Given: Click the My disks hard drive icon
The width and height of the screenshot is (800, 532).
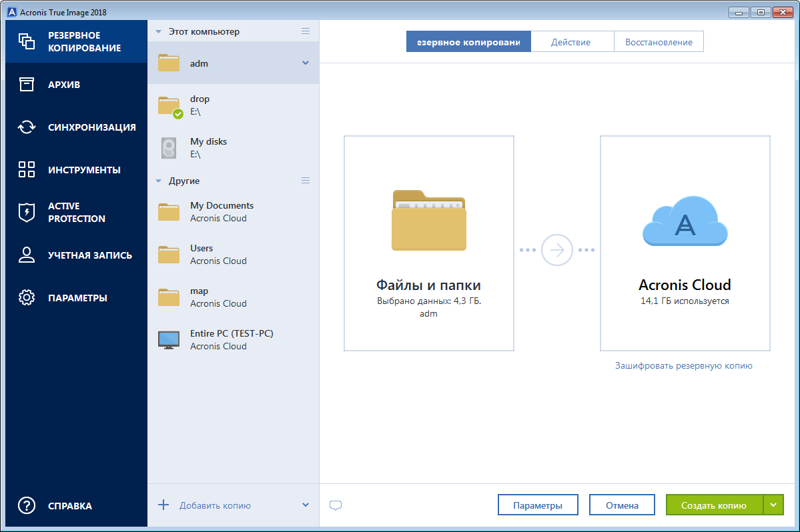Looking at the screenshot, I should coord(169,148).
